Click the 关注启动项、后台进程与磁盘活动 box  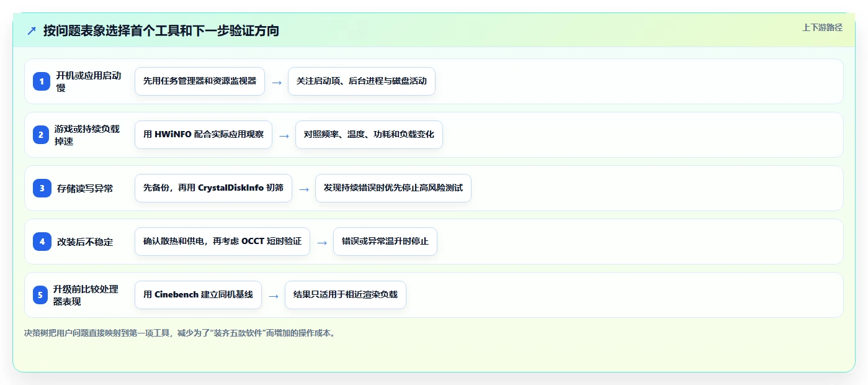[362, 81]
